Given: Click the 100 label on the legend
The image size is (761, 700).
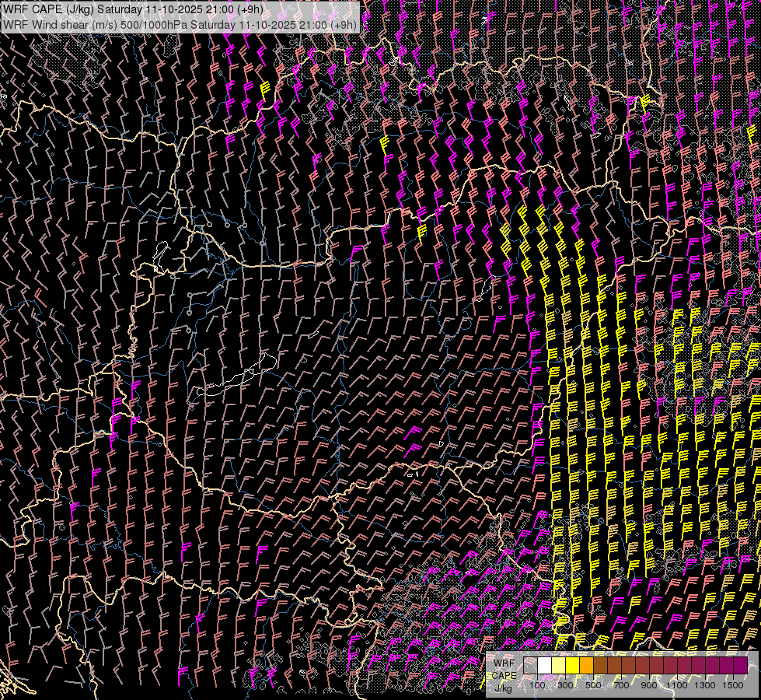Looking at the screenshot, I should pos(537,684).
